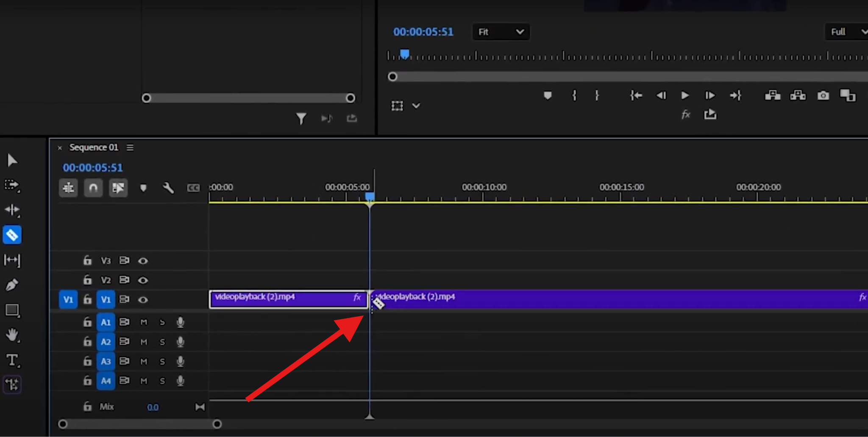
Task: Open the Full playback resolution dropdown
Action: (846, 32)
